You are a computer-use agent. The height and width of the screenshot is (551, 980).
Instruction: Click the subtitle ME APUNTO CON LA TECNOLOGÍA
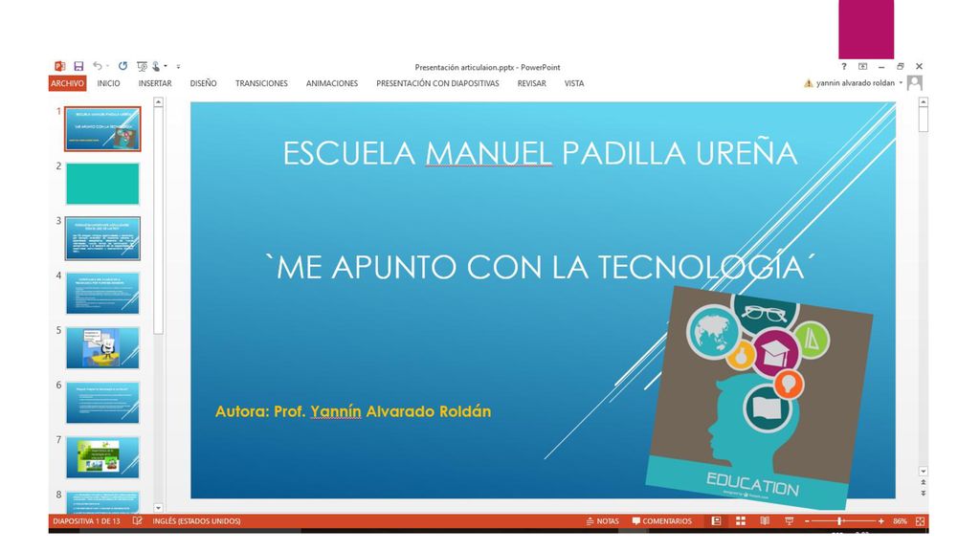[x=542, y=267]
